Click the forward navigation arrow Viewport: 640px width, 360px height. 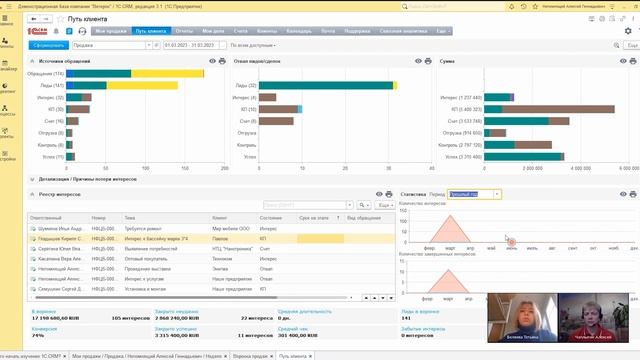point(46,19)
